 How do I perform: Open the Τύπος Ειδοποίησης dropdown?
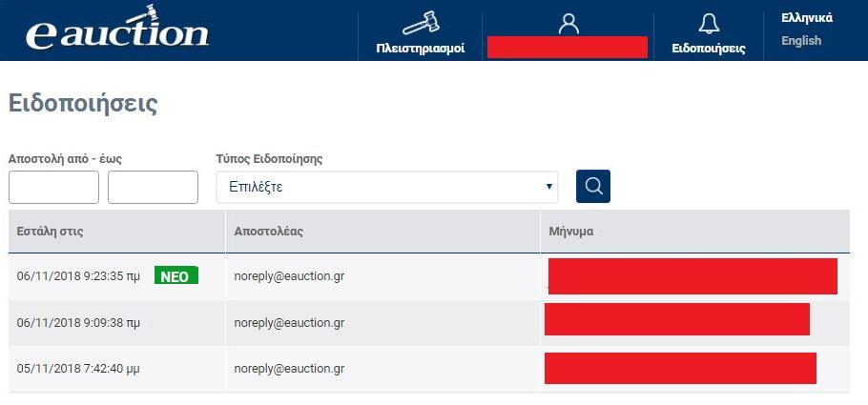tap(387, 187)
